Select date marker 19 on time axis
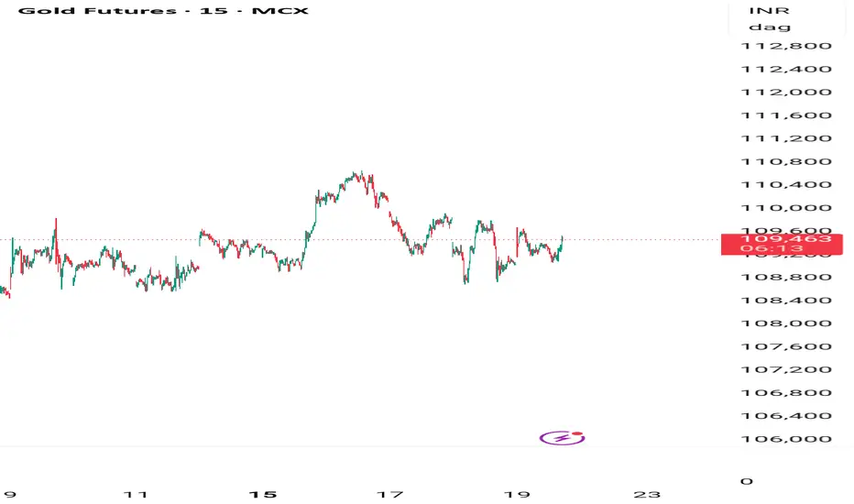The width and height of the screenshot is (854, 504). (518, 494)
